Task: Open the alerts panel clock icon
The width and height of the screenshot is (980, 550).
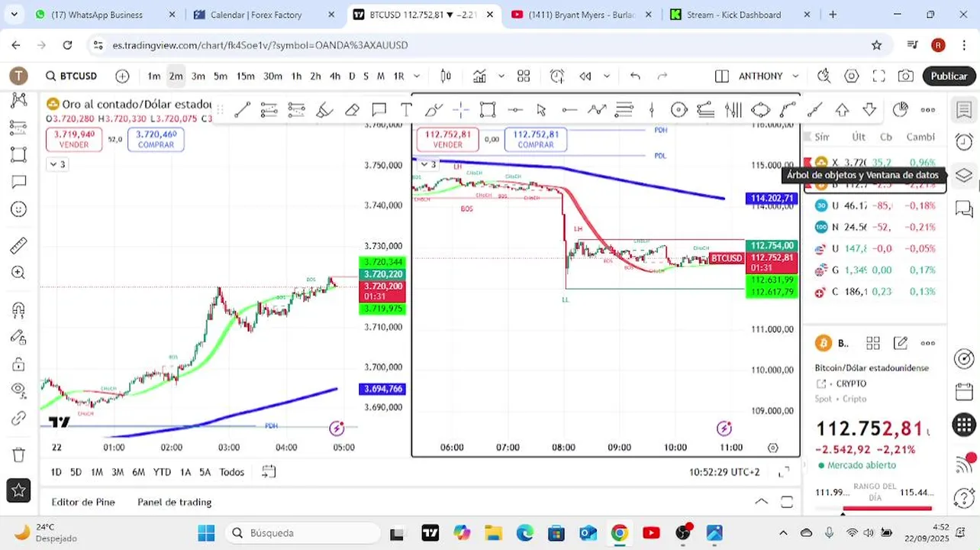Action: pos(964,142)
